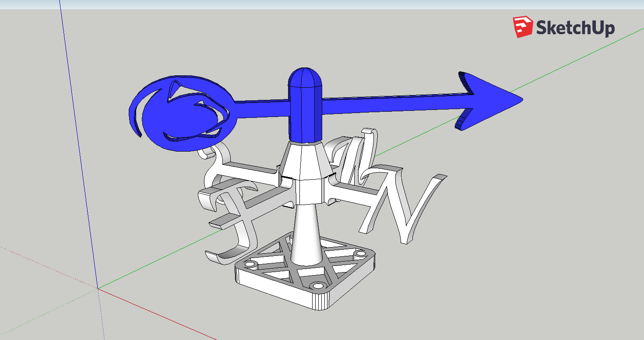
Task: Select the blue arrow shaft right of the cap
Action: tap(390, 101)
